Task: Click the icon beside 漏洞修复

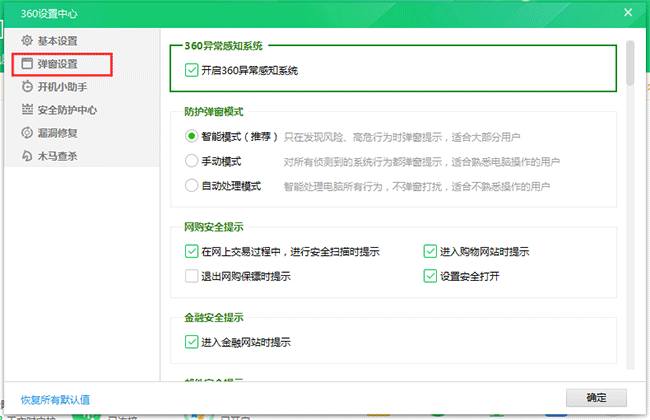Action: pos(27,133)
